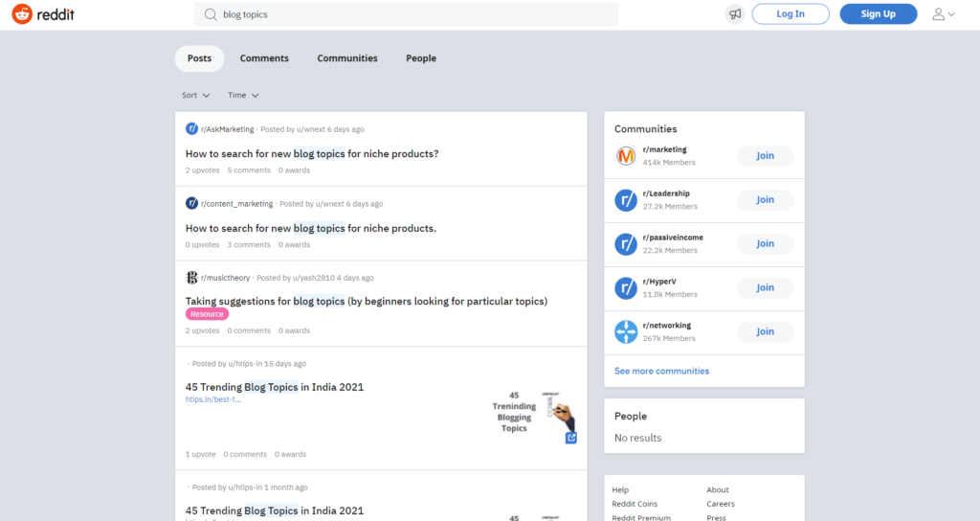Open the advertise megaphone icon
Screen dimensions: 980x521
(735, 13)
